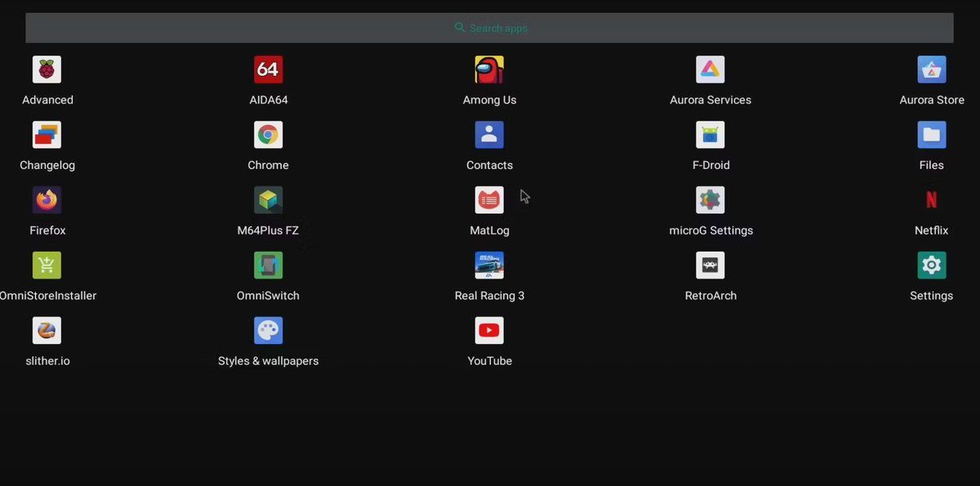Start the Chrome browser
This screenshot has height=486, width=980.
coord(269,135)
